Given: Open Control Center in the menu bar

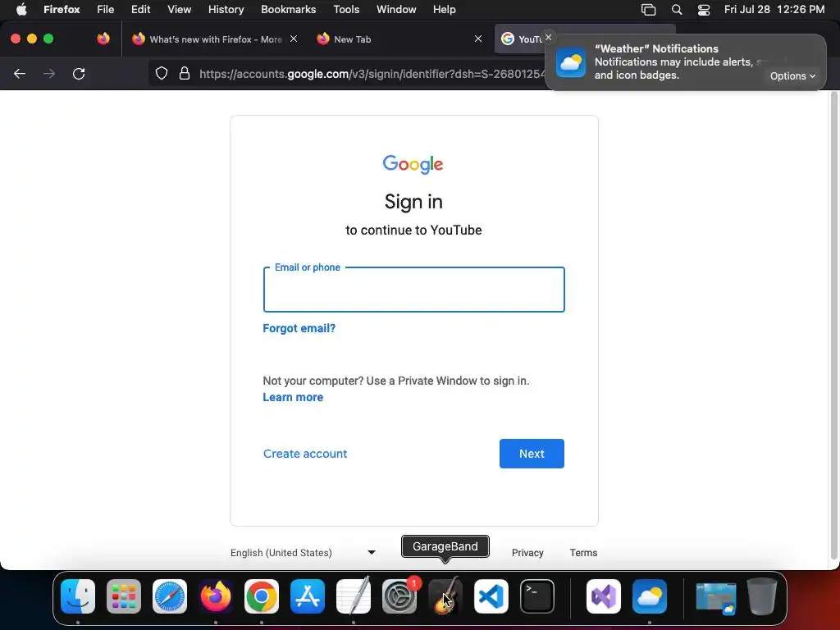Looking at the screenshot, I should pos(703,10).
